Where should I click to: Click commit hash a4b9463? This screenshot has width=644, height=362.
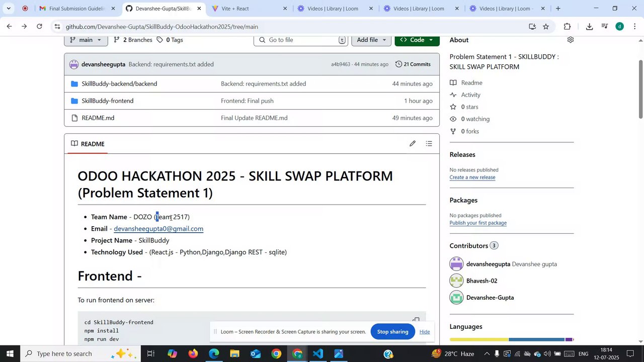(x=341, y=64)
